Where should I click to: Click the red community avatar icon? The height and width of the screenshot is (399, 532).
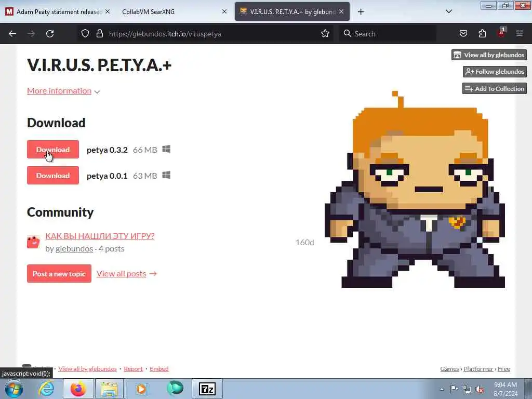33,242
